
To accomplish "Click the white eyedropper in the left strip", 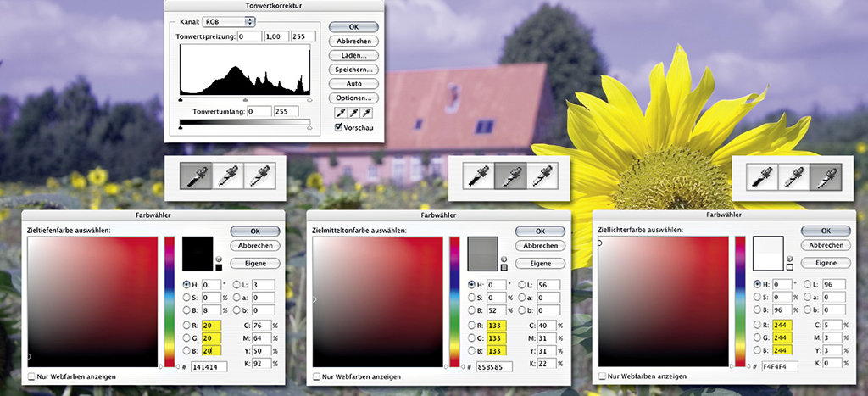I will [x=258, y=176].
